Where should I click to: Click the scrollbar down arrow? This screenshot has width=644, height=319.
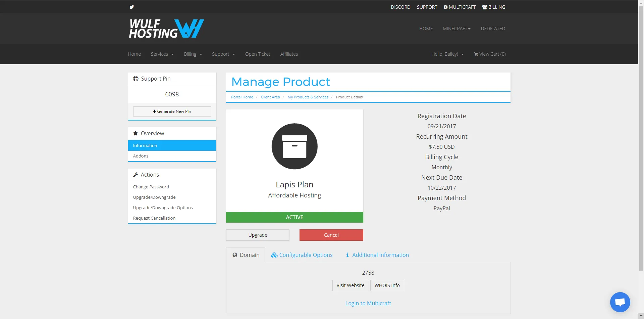click(641, 316)
